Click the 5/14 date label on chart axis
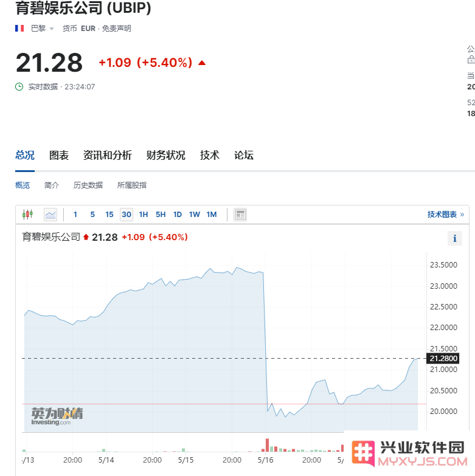The image size is (475, 476). (x=106, y=460)
